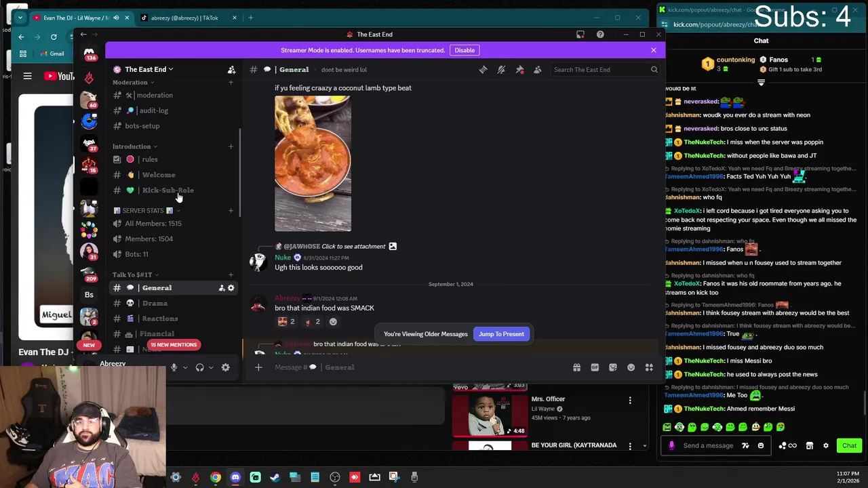Mute the Evan The DJ Chrome tab
The width and height of the screenshot is (868, 488).
tap(116, 18)
